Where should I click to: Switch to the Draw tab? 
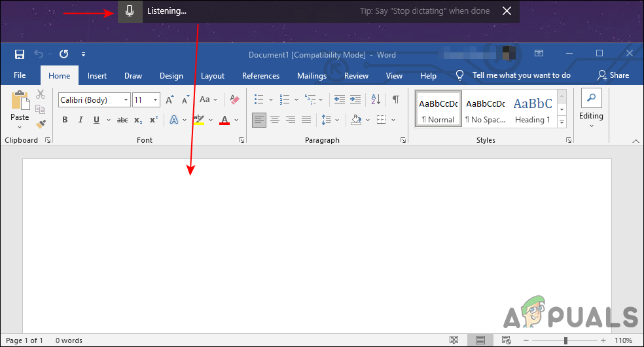point(133,75)
